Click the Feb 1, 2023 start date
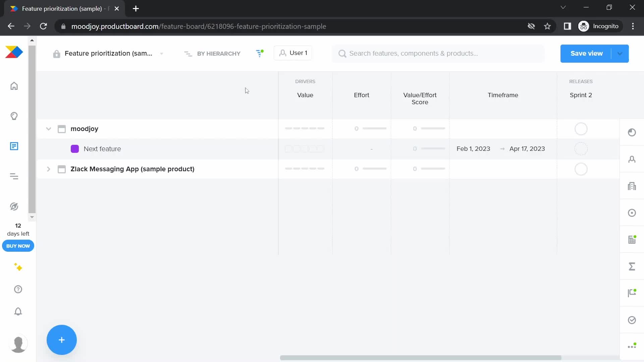 pyautogui.click(x=473, y=149)
